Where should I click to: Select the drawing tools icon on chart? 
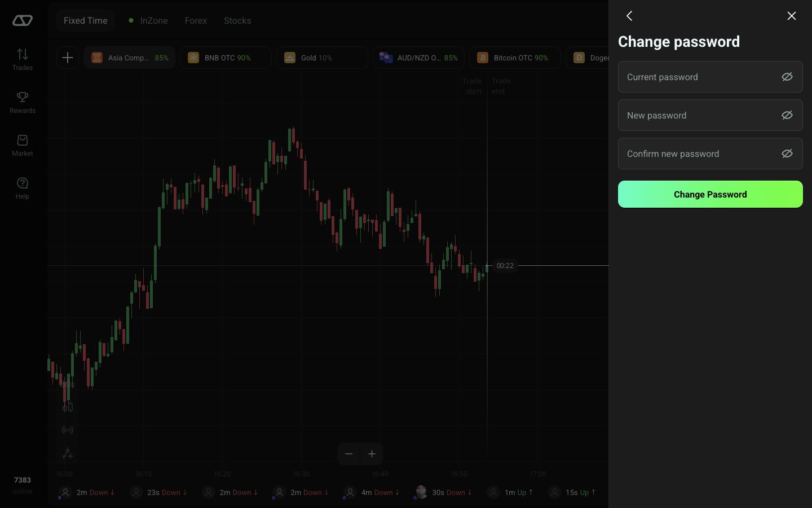tap(68, 453)
